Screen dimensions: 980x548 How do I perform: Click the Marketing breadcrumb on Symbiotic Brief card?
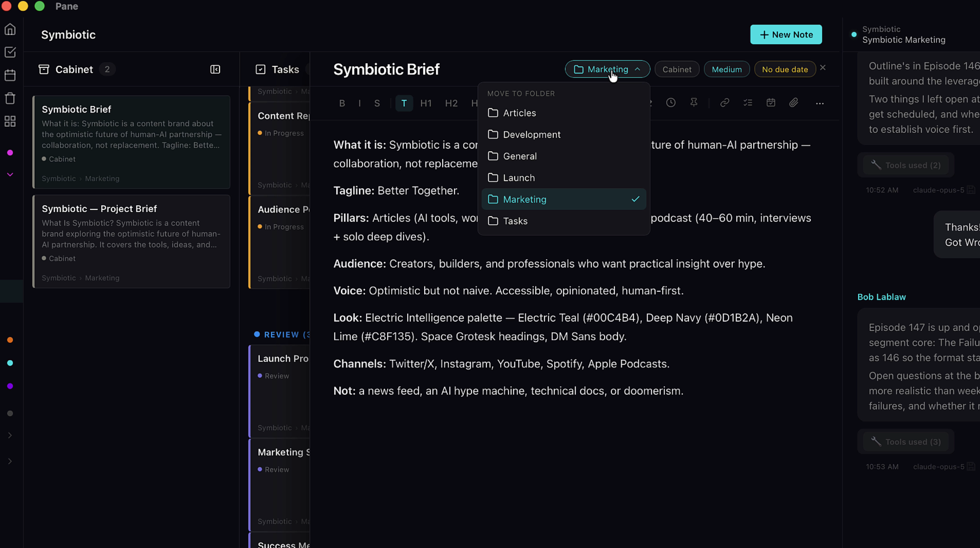102,179
